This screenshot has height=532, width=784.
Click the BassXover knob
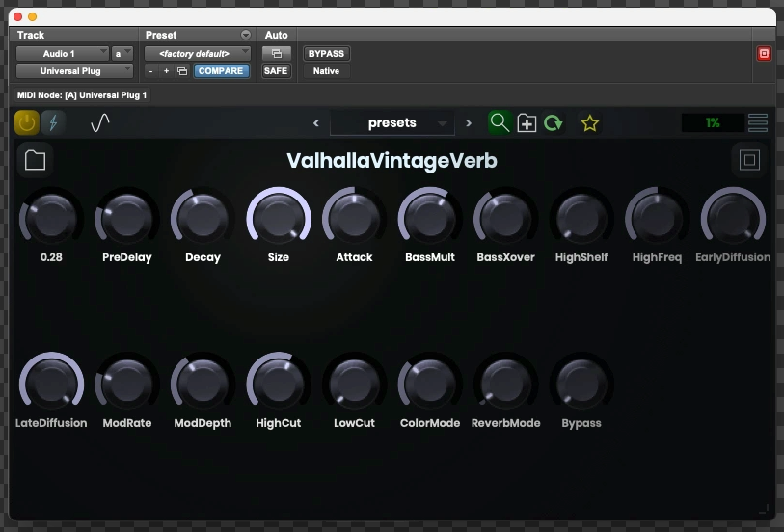[x=505, y=219]
